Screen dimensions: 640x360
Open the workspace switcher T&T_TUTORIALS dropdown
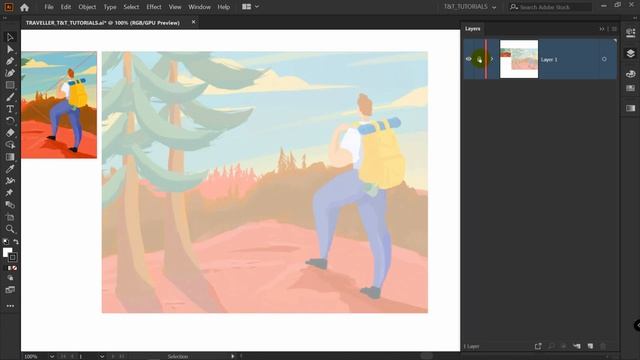point(470,7)
